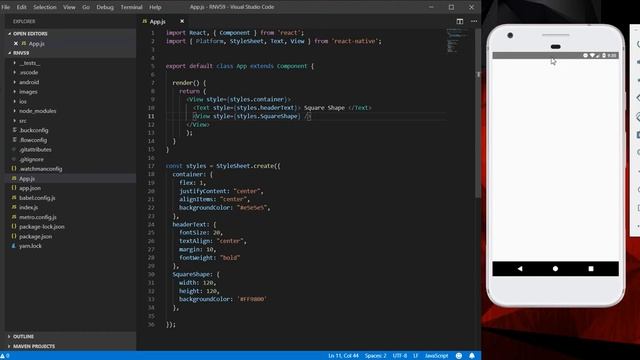The width and height of the screenshot is (640, 360).
Task: Click the warnings count in status bar
Action: coord(5,356)
